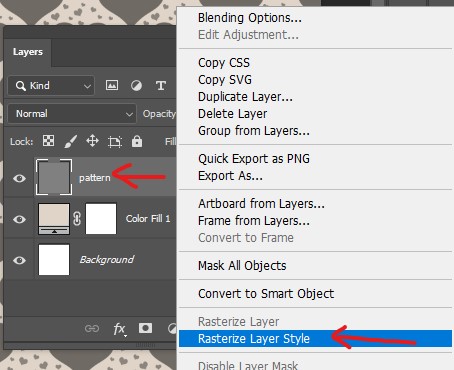Screen dimensions: 454x370
Task: Choose Duplicate Layer from menu
Action: pos(245,97)
